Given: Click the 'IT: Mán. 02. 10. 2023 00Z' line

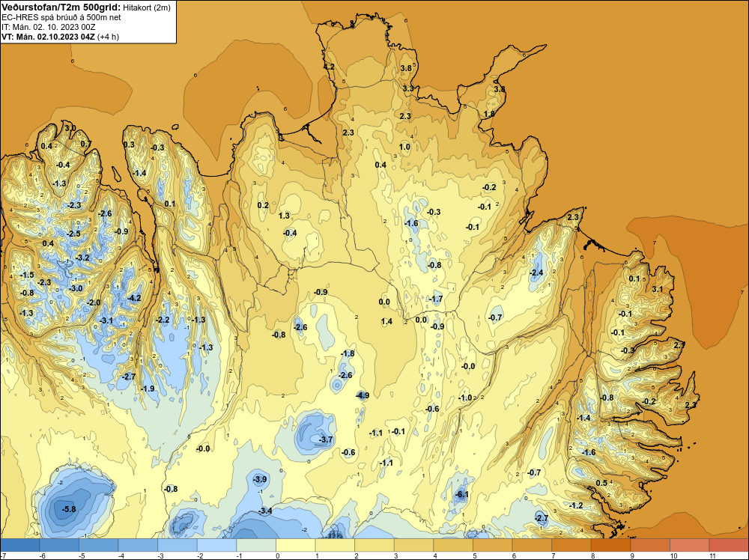Looking at the screenshot, I should coord(48,27).
